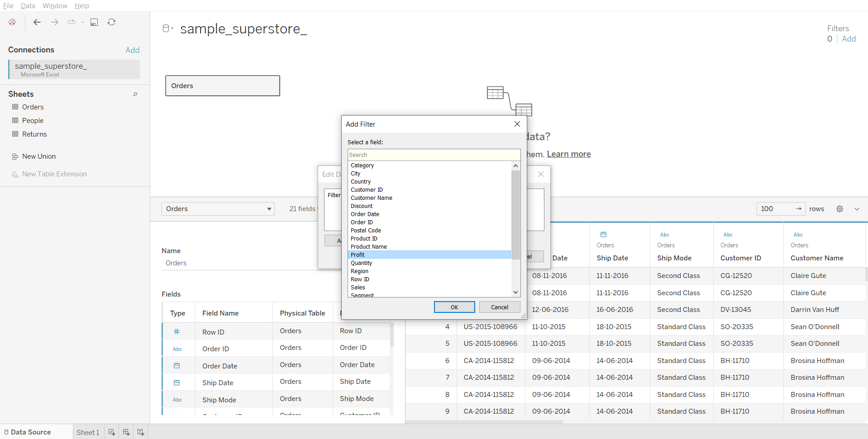Click the save icon in toolbar
Screen dimensions: 868x439
pyautogui.click(x=94, y=22)
